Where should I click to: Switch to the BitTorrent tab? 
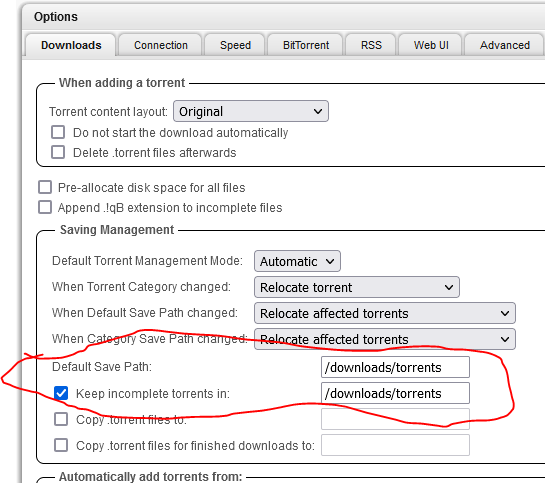point(306,45)
